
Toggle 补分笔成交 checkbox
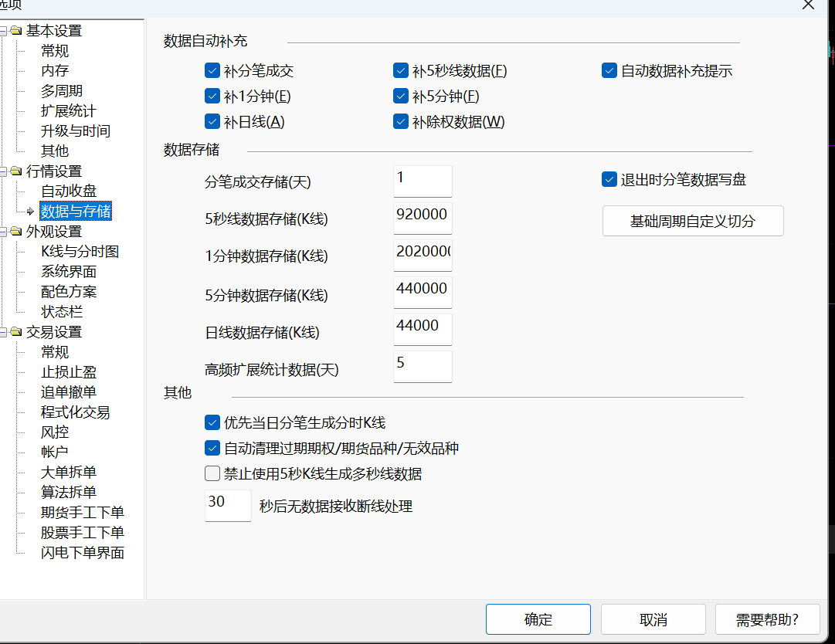(212, 70)
